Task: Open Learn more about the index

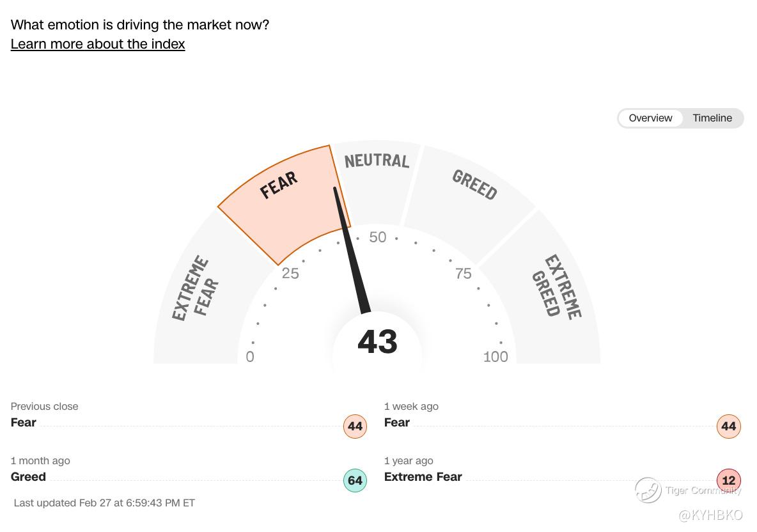Action: tap(98, 44)
